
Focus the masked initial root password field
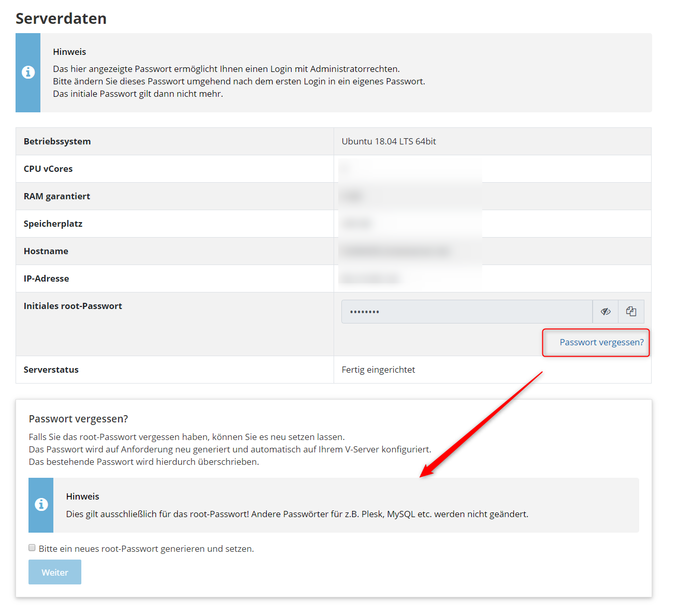[466, 312]
